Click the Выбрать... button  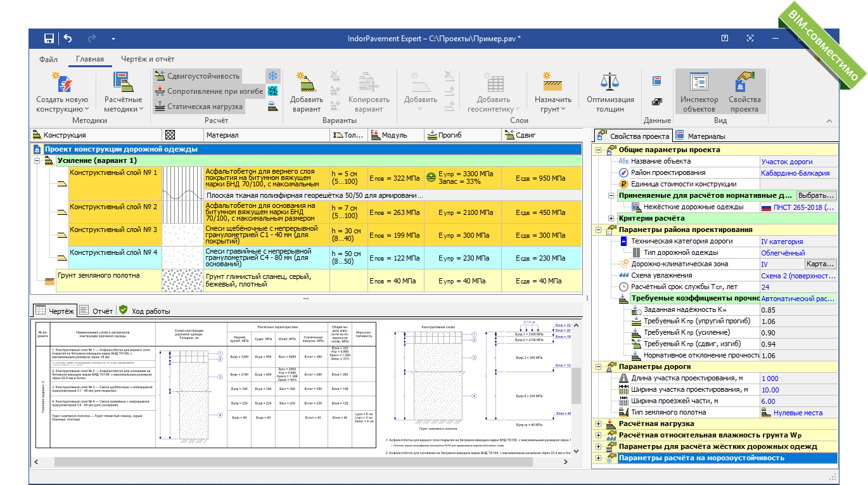(816, 195)
